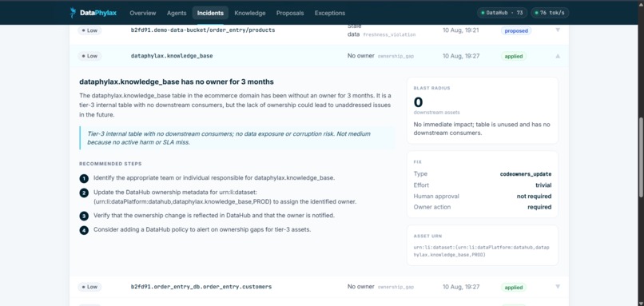Click the codeowners_update fix type value
The width and height of the screenshot is (644, 306).
pos(525,174)
